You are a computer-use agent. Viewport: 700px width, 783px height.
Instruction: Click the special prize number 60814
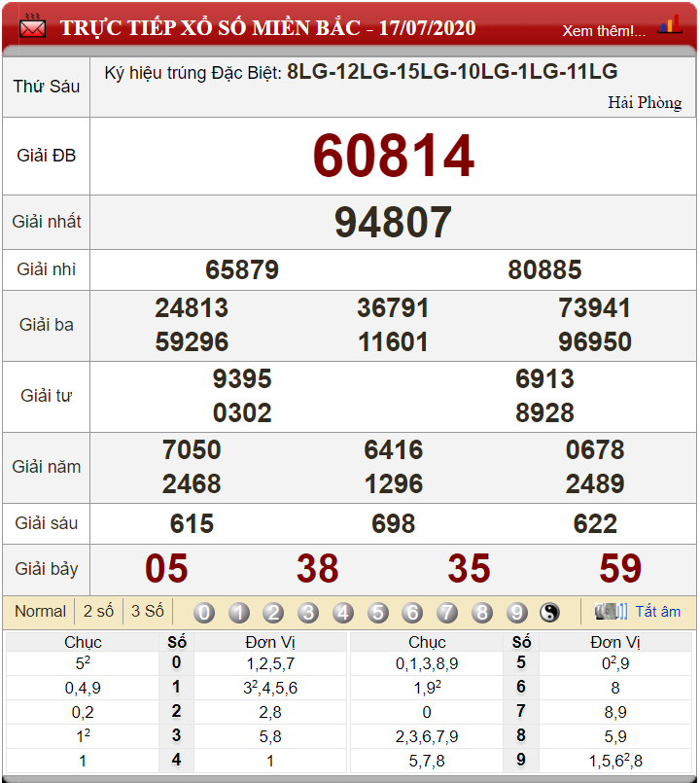pos(394,156)
